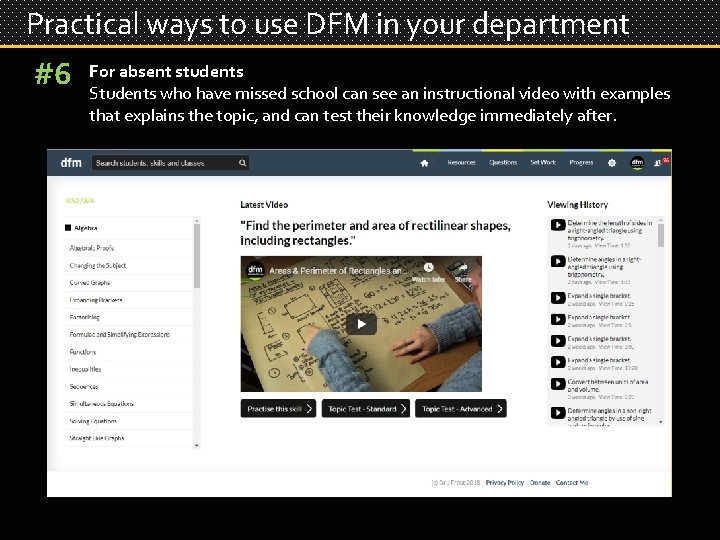Click the dfm logo in navbar

[x=71, y=163]
